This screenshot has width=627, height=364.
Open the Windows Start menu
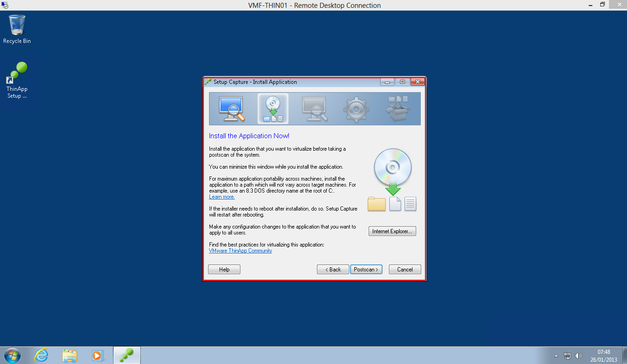coord(12,355)
